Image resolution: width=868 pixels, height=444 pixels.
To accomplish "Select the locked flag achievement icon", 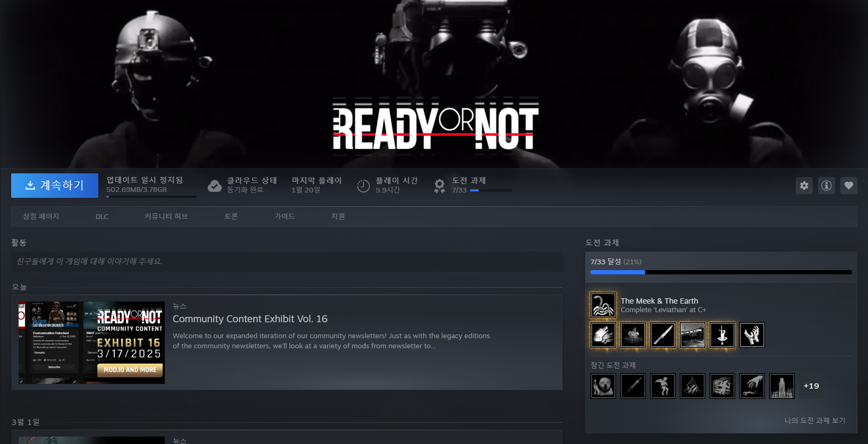I will click(693, 386).
